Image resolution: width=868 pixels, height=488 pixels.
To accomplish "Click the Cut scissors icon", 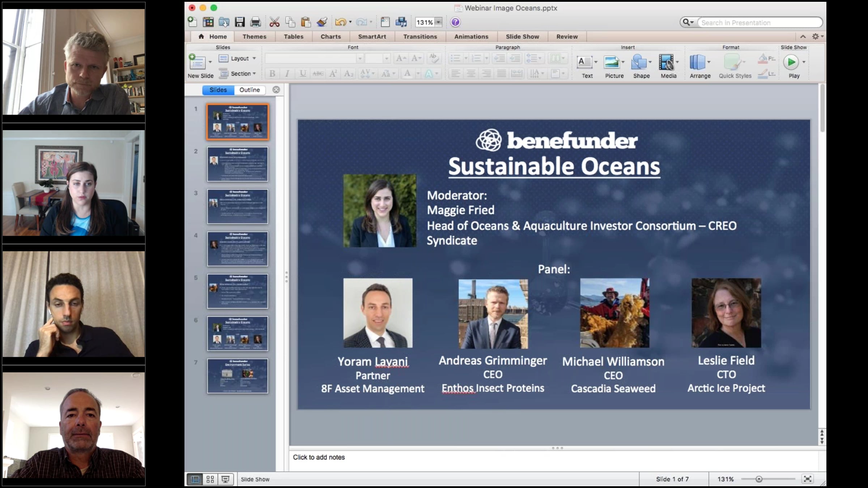I will pos(275,22).
